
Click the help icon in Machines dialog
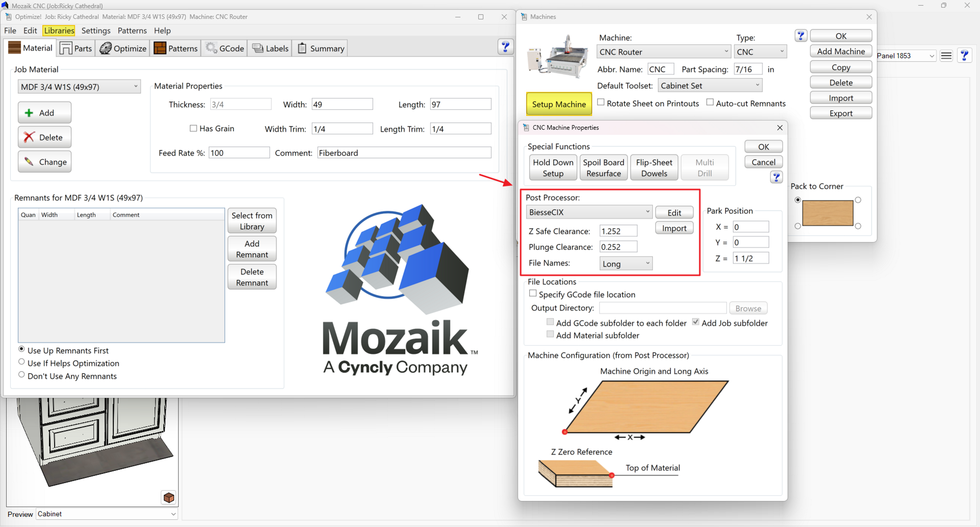[800, 36]
